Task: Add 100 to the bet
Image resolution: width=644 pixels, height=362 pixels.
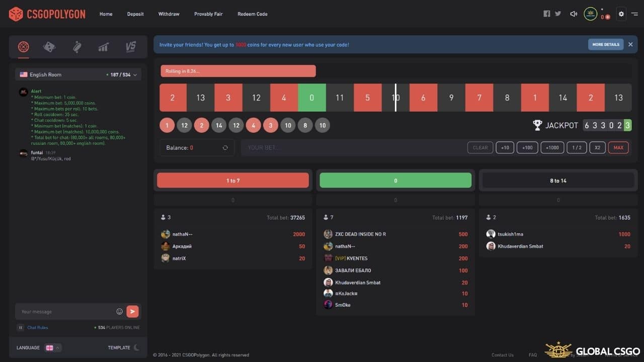Action: (x=527, y=148)
